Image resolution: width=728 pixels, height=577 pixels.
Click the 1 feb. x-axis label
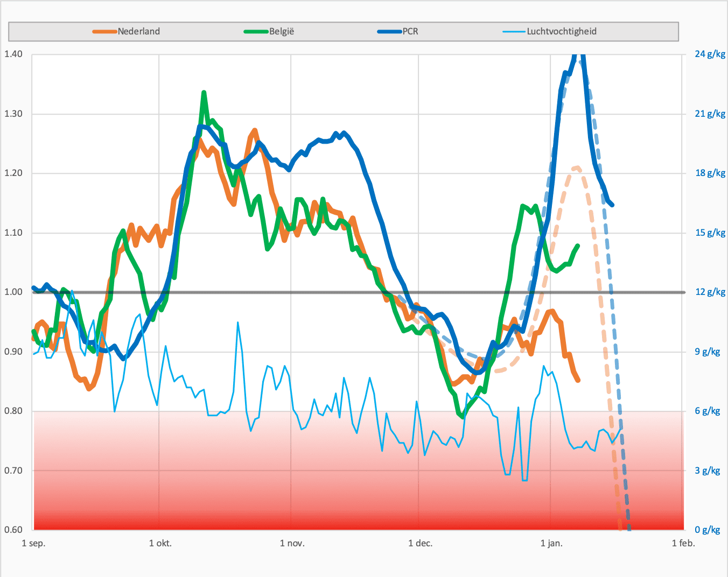(x=683, y=543)
